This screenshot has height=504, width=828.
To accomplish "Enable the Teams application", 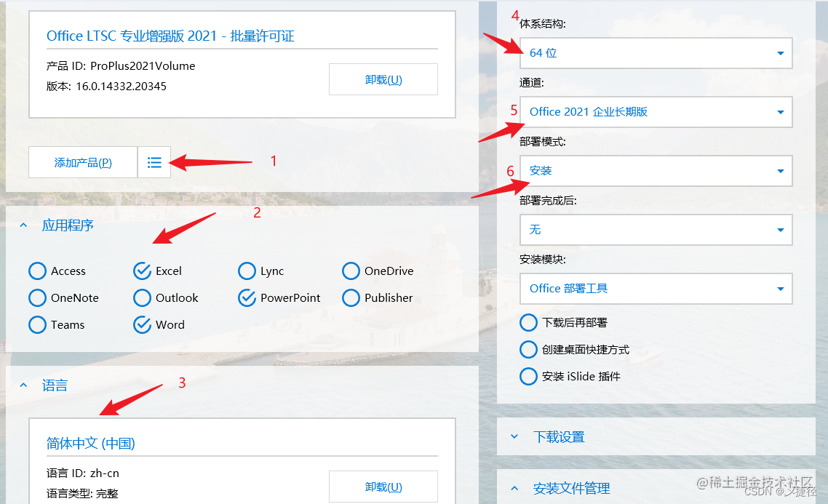I will pos(38,324).
